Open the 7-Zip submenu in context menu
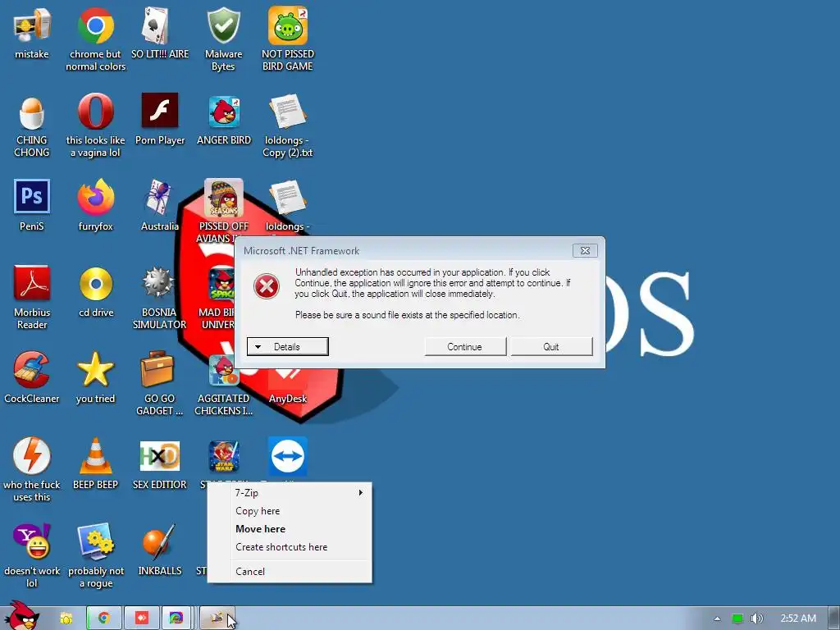 click(290, 493)
